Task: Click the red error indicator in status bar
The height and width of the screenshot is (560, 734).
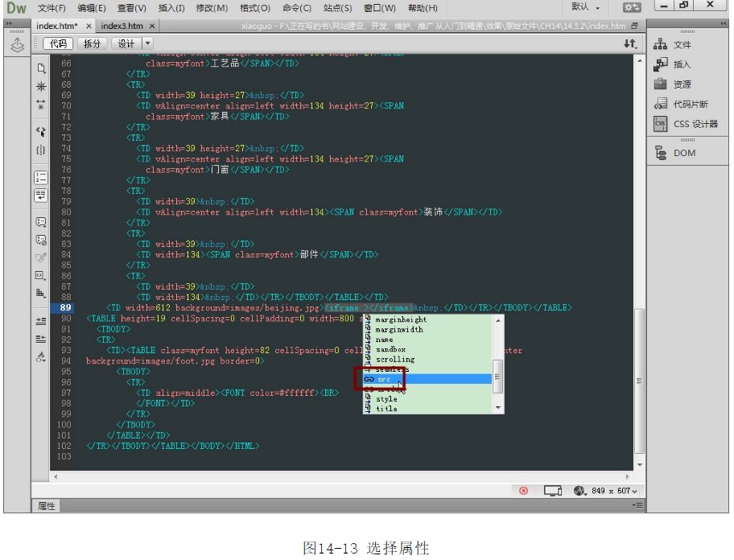Action: 523,491
